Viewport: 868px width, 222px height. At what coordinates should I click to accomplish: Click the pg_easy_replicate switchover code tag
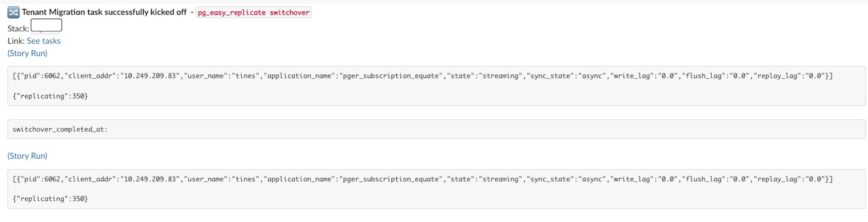253,13
